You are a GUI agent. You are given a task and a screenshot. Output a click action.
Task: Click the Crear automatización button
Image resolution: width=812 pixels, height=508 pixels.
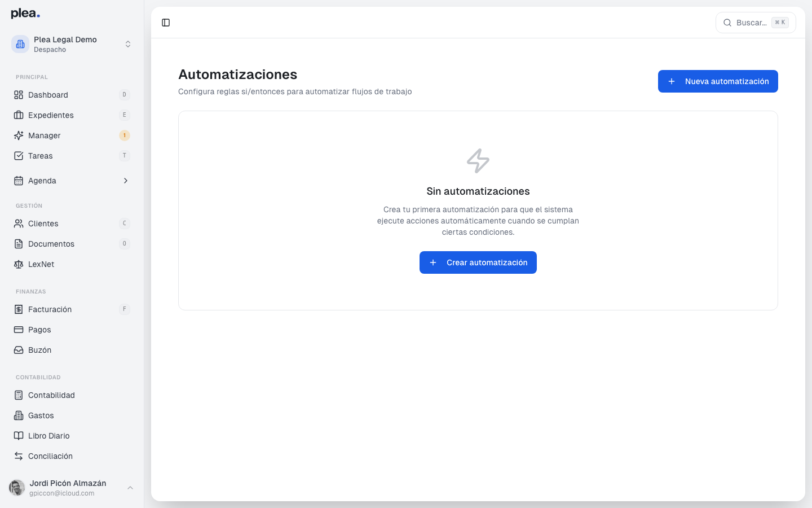point(478,262)
